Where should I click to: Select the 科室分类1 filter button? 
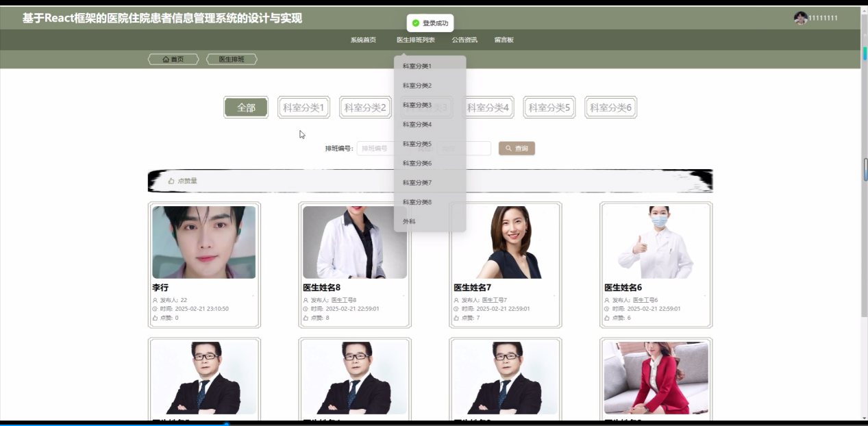coord(303,108)
